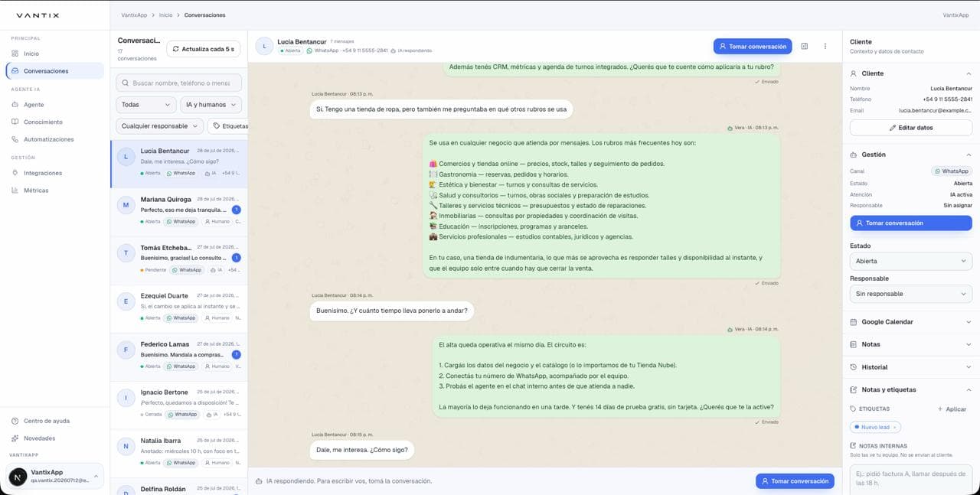Click Mariana Quiroga's M avatar

(x=126, y=205)
